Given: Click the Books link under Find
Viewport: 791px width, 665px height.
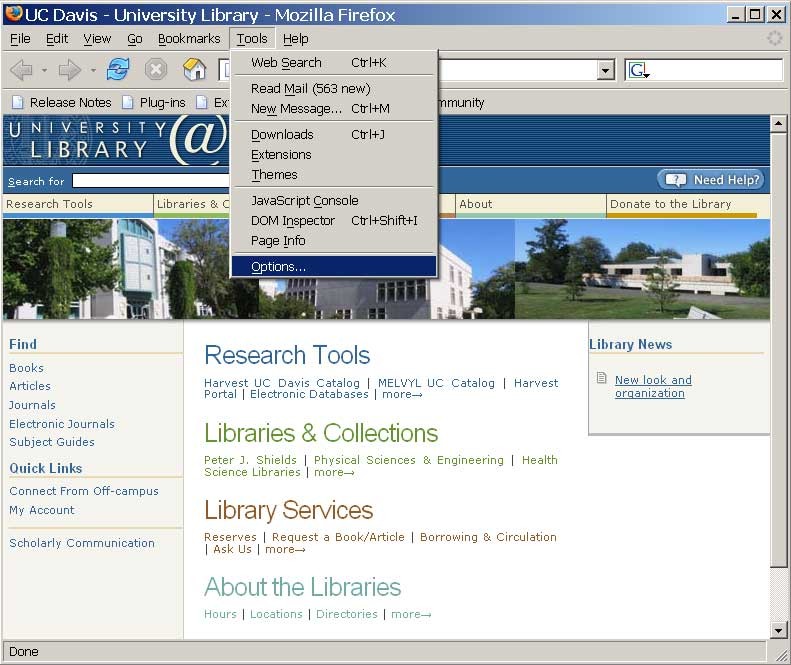Looking at the screenshot, I should coord(26,368).
